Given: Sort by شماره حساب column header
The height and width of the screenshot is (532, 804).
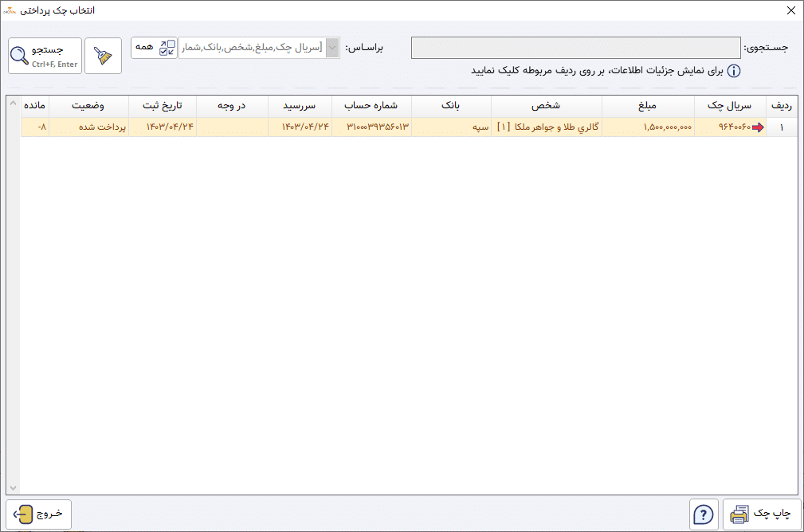Looking at the screenshot, I should (371, 106).
